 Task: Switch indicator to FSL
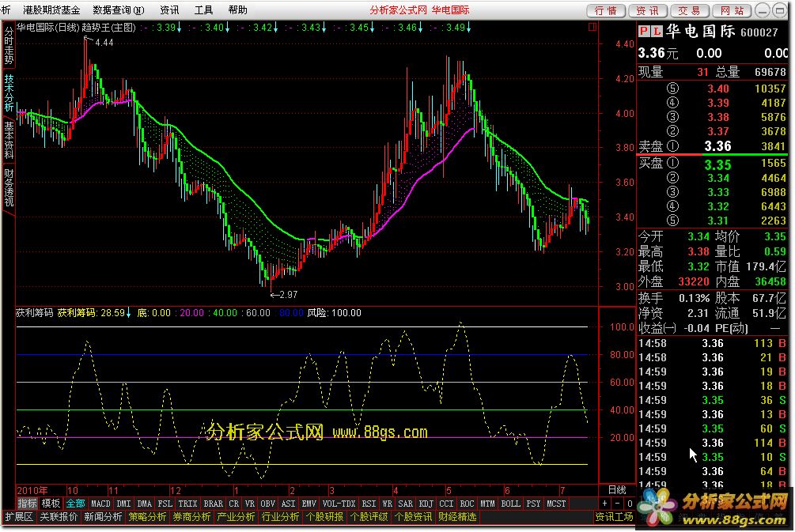point(165,504)
